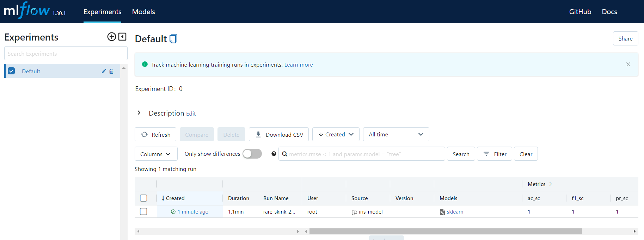Viewport: 644px width, 240px height.
Task: Tick the Default experiment checkbox
Action: pyautogui.click(x=11, y=71)
